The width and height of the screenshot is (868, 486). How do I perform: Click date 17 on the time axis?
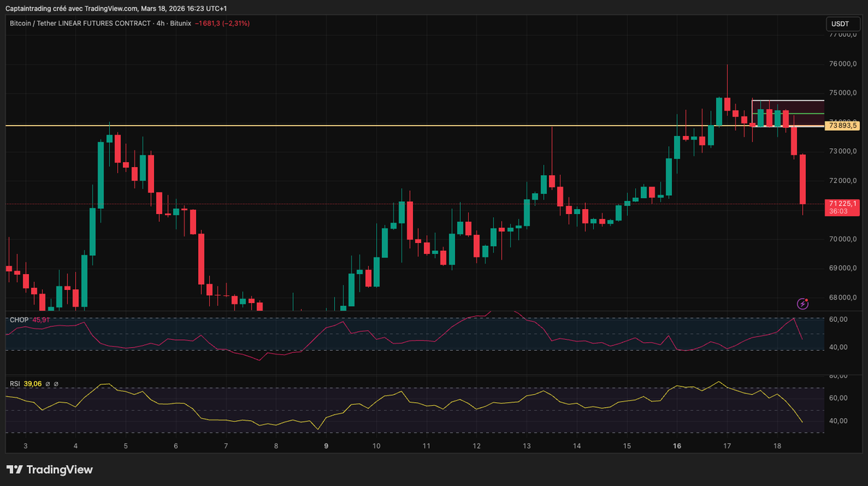click(x=727, y=446)
